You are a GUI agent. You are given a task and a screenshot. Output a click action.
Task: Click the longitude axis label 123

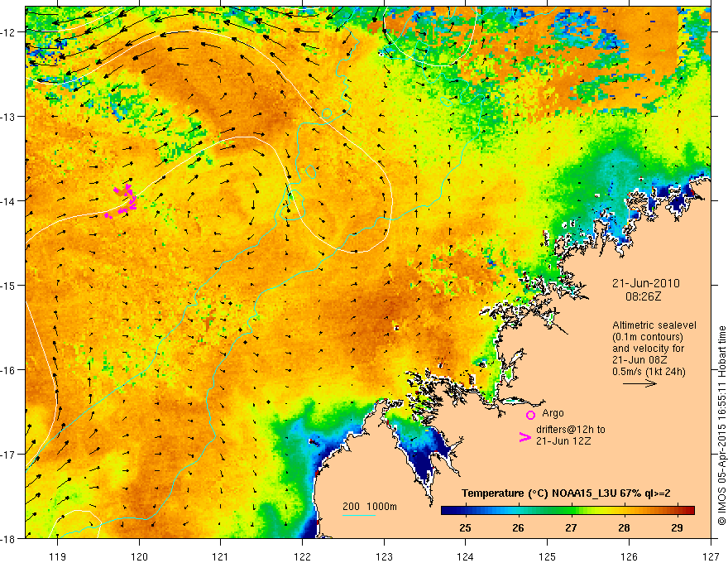[384, 556]
